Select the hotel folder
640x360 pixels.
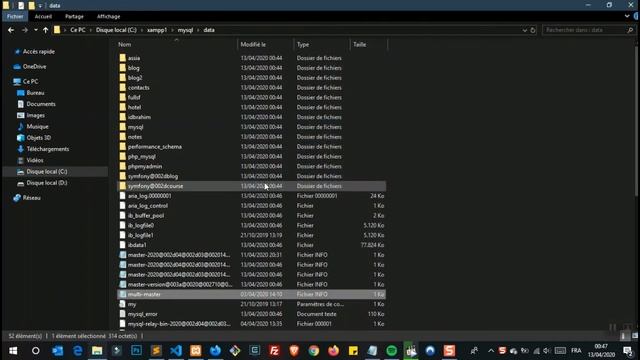(134, 107)
